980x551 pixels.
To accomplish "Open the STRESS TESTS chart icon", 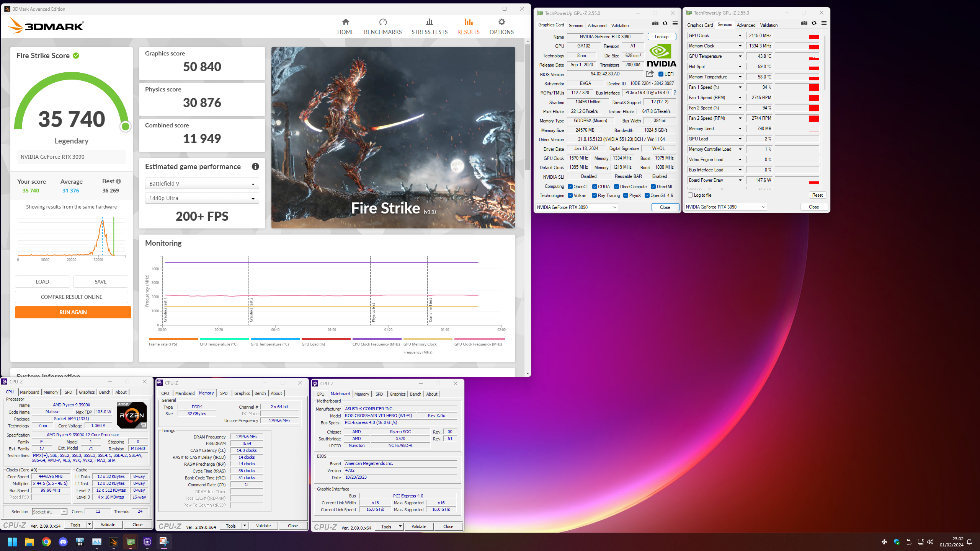I will point(430,22).
